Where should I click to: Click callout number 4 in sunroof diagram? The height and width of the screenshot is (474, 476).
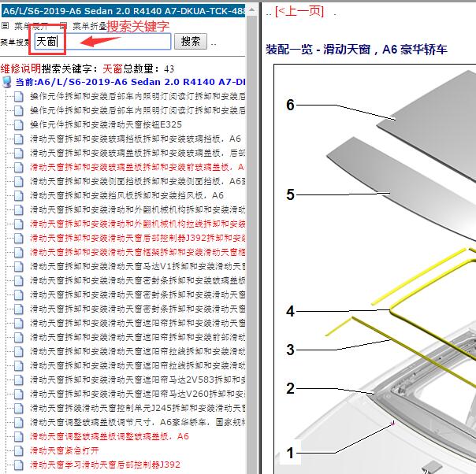pos(290,311)
